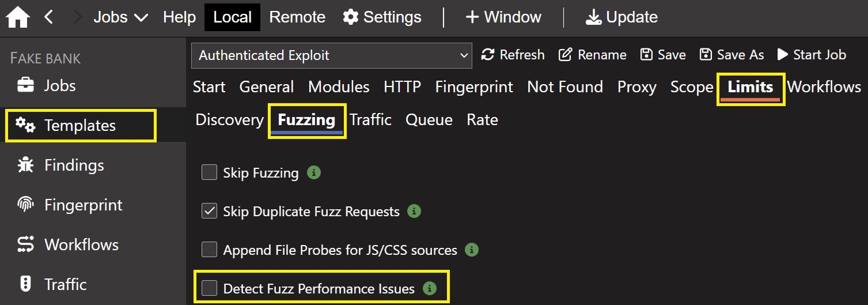Viewport: 868px width, 305px height.
Task: Click the info icon for Detect Fuzz Performance Issues
Action: [429, 288]
